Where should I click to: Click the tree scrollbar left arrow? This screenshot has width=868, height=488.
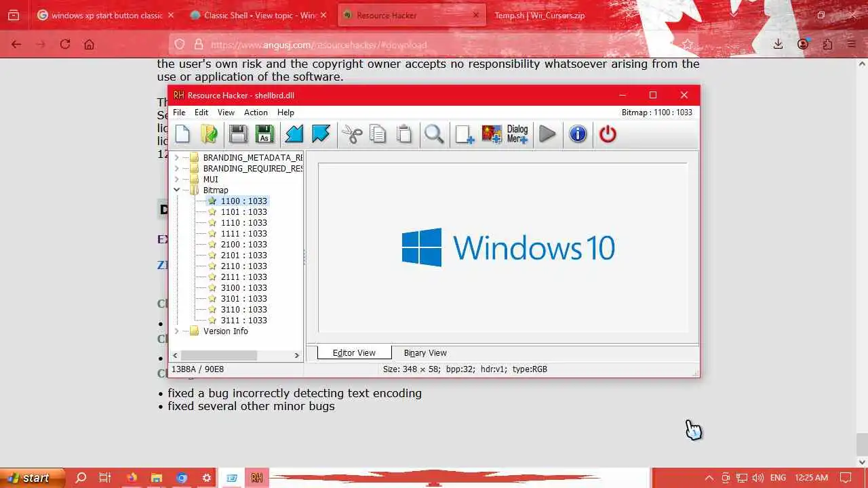175,355
